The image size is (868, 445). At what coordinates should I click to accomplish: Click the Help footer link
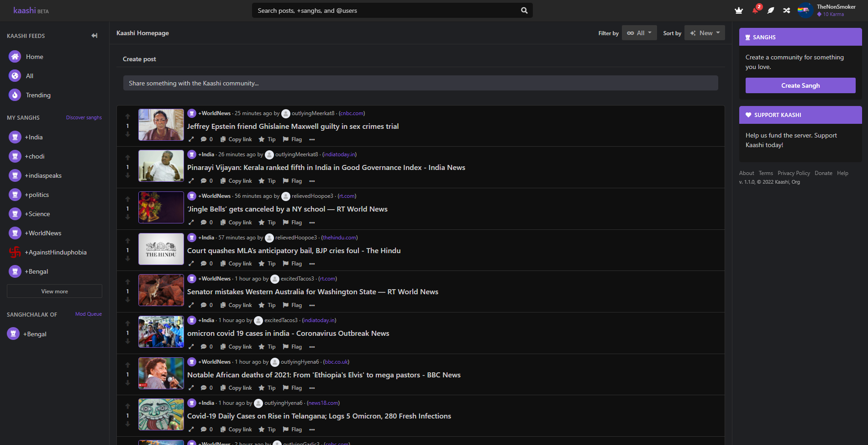842,173
